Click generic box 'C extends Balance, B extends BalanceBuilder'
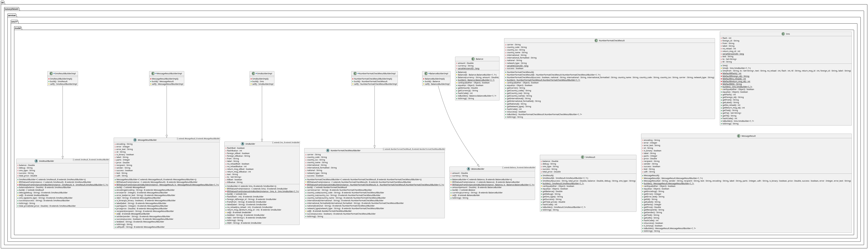This screenshot has width=868, height=249. (519, 167)
